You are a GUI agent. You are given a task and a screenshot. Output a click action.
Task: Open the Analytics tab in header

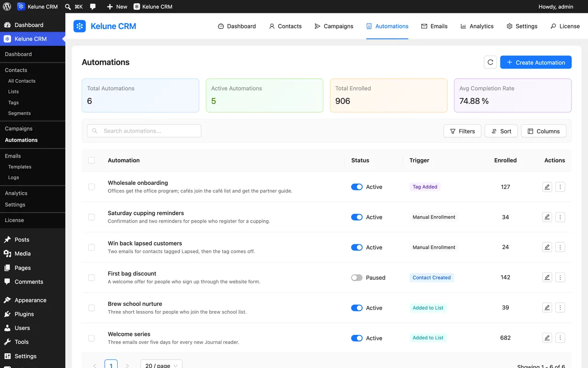click(x=477, y=26)
